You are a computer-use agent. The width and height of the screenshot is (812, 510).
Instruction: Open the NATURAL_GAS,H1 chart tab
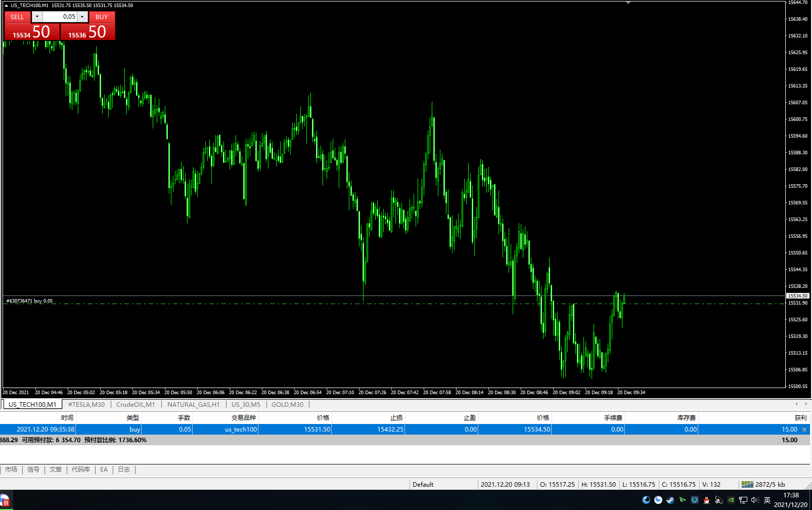(x=194, y=404)
